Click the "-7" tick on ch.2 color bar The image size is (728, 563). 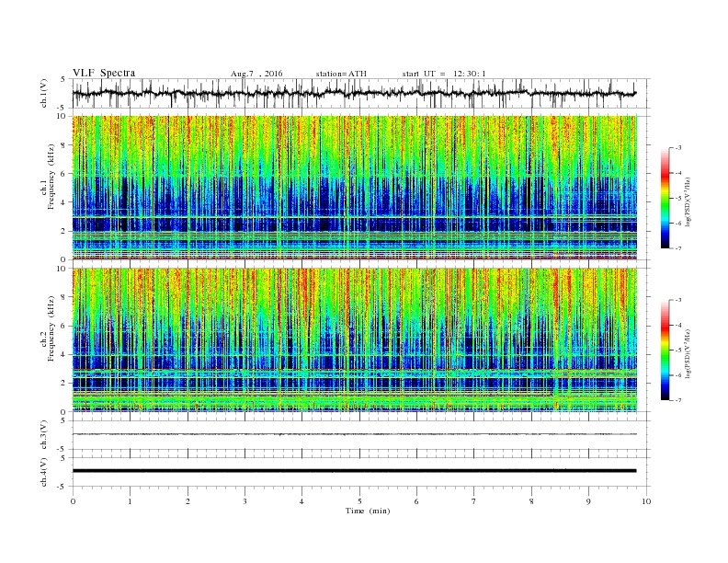click(x=677, y=400)
